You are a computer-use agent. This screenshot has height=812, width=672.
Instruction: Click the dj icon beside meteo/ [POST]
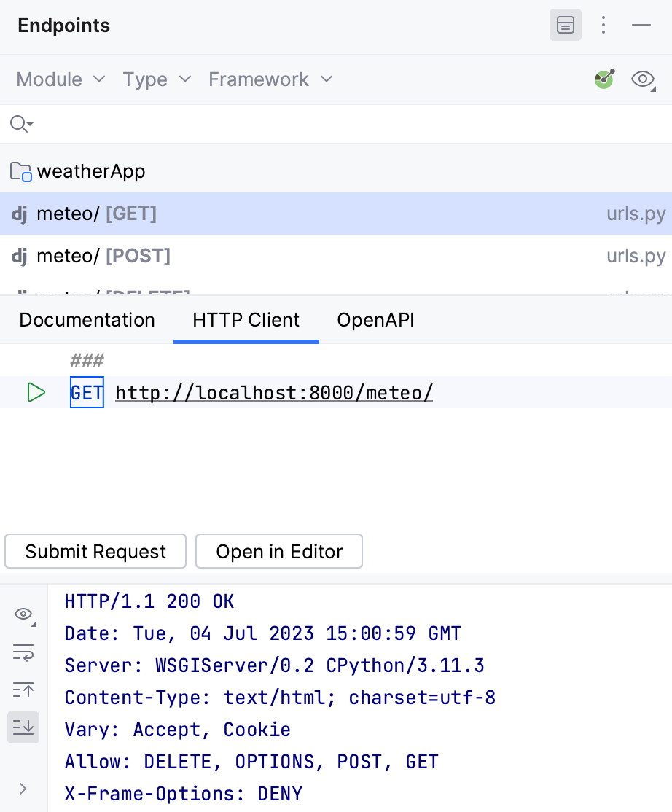click(x=19, y=256)
